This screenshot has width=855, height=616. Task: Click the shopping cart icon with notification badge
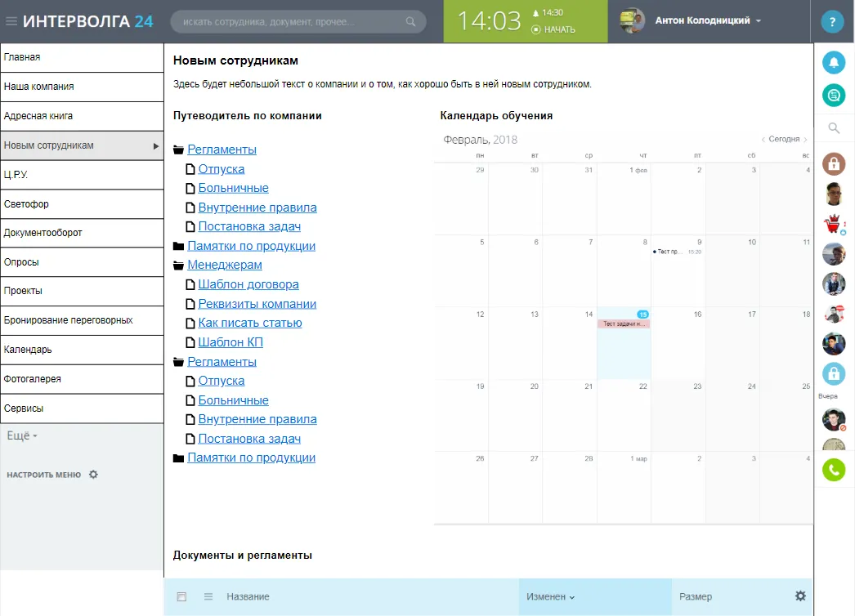pyautogui.click(x=833, y=224)
